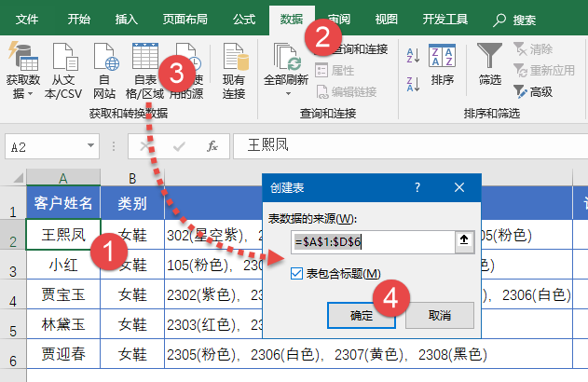Viewport: 588px width, 382px height.
Task: Open Existing Connections (现有连接)
Action: click(235, 71)
